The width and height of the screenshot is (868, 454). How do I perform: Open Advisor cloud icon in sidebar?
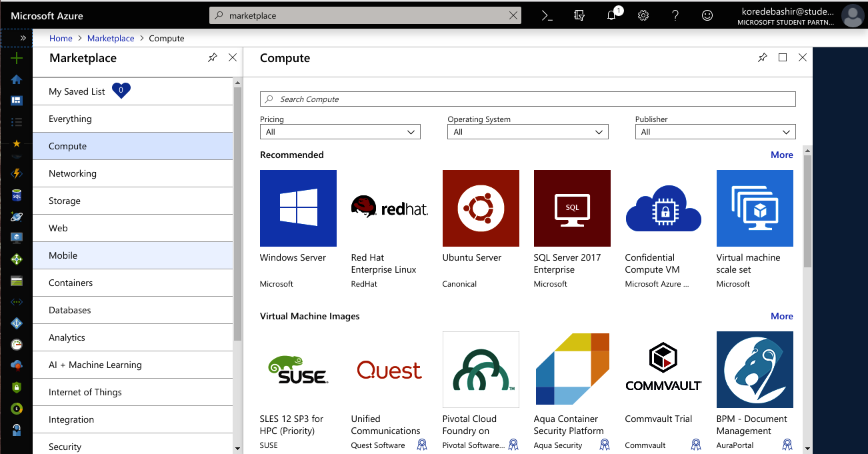tap(17, 365)
